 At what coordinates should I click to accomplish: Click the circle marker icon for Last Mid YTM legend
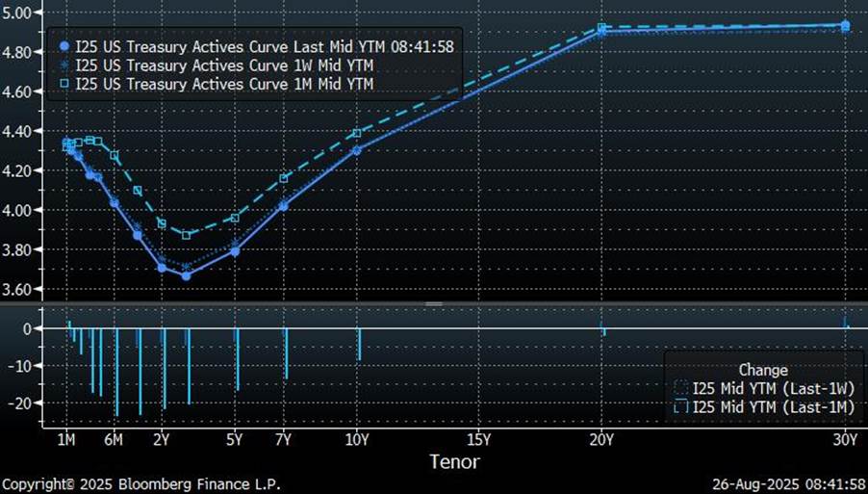[64, 45]
